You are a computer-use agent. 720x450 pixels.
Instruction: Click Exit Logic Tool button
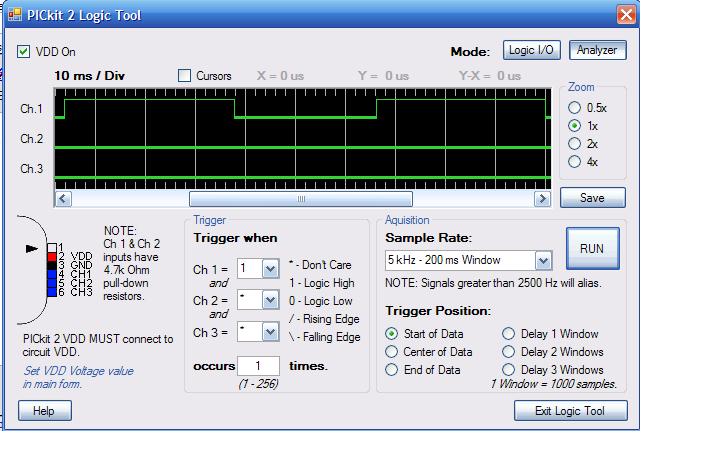click(x=570, y=411)
